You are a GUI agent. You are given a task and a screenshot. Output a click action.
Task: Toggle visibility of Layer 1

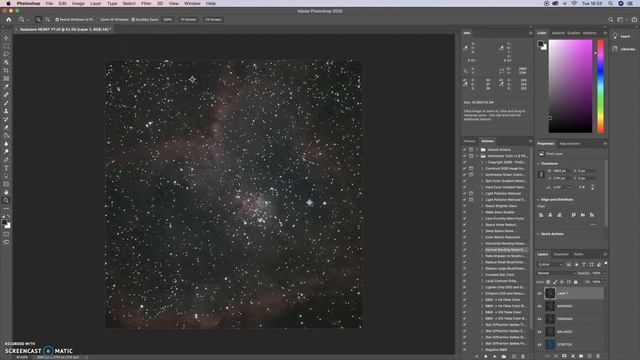coord(540,293)
